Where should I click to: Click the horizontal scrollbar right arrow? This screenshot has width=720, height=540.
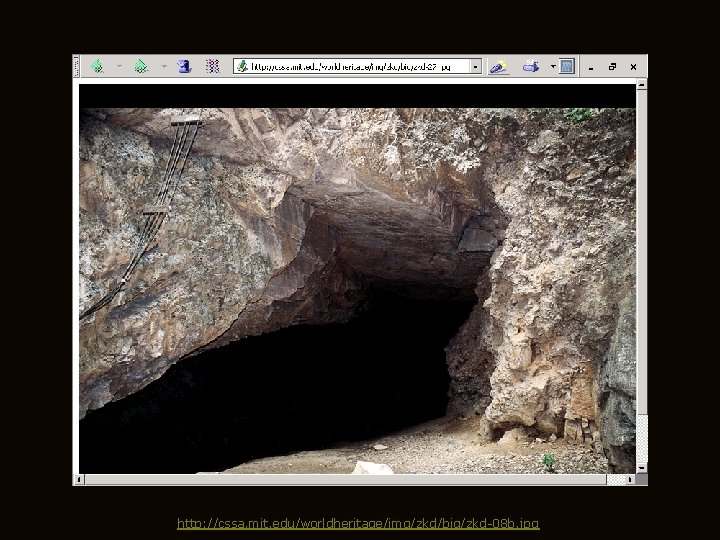click(x=630, y=479)
